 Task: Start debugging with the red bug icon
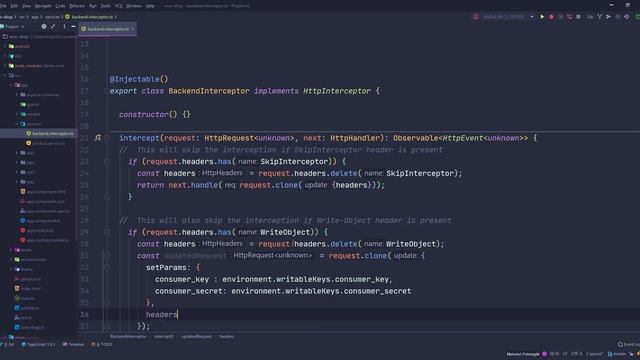pyautogui.click(x=551, y=17)
